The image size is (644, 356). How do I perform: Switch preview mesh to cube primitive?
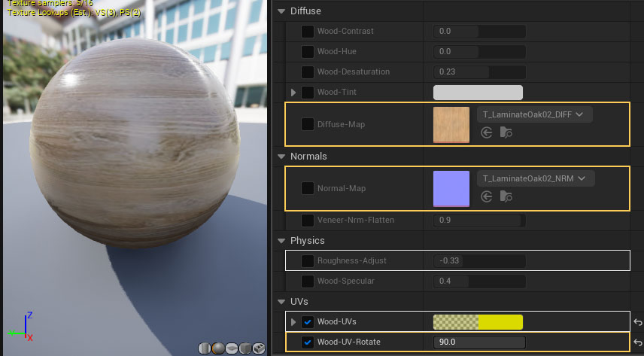coord(245,348)
